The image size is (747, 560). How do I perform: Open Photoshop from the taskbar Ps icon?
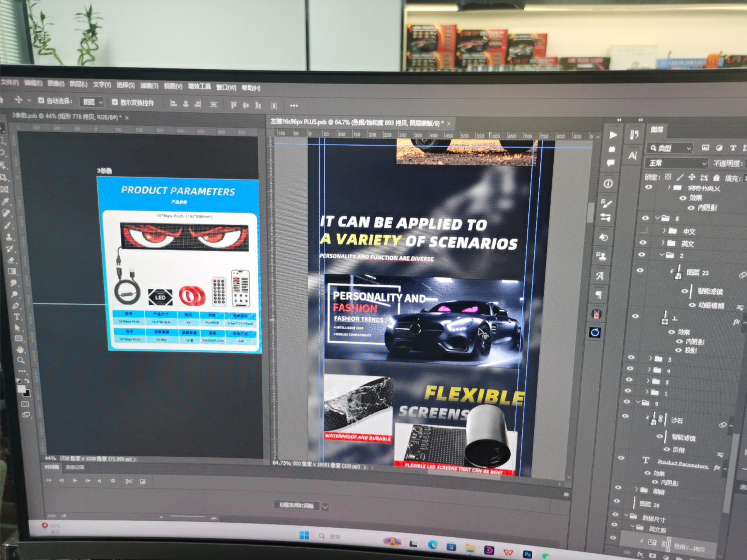coord(527,554)
